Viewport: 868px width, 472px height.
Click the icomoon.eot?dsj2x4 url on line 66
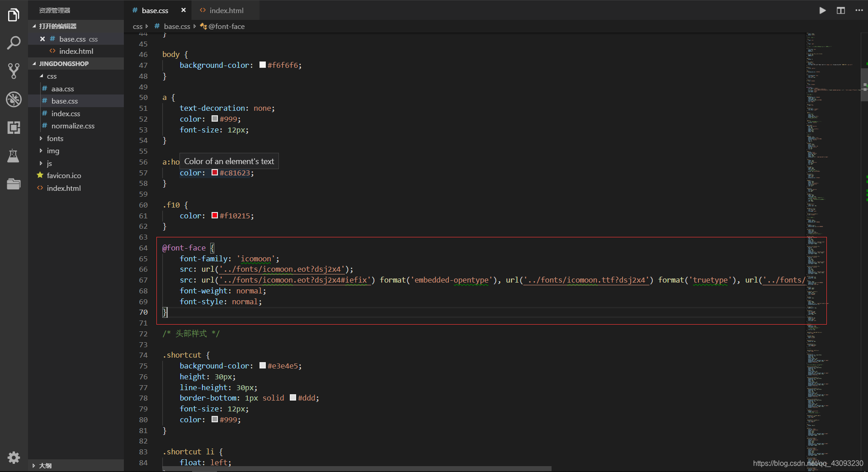point(282,269)
